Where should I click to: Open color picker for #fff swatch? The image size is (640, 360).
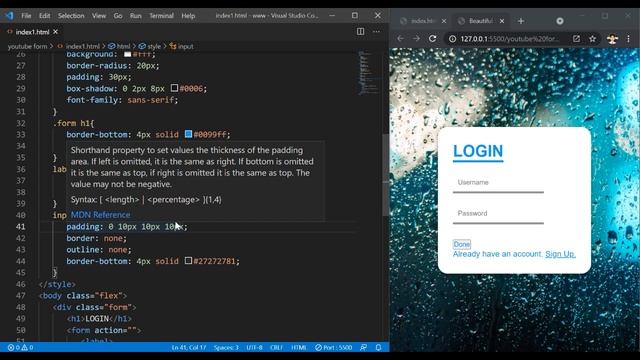click(x=127, y=54)
